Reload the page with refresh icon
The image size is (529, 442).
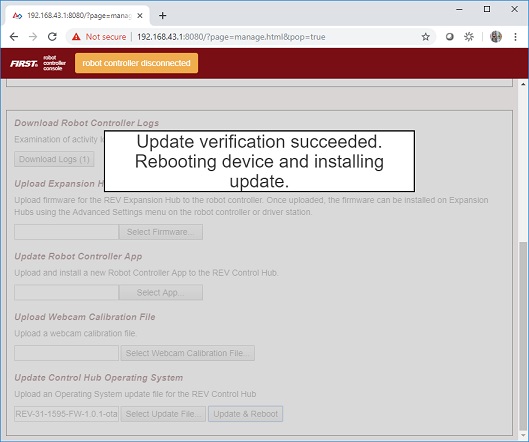point(52,37)
